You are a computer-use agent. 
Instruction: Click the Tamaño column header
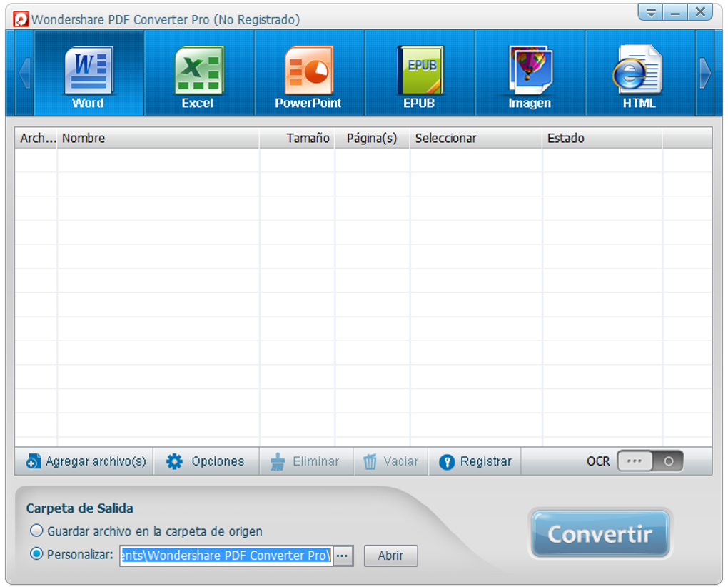tap(297, 138)
